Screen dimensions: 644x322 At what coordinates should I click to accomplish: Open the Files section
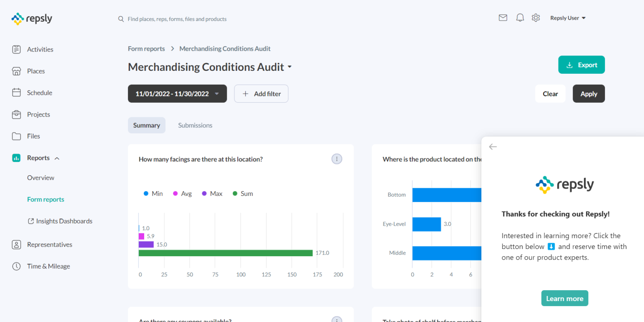coord(33,136)
